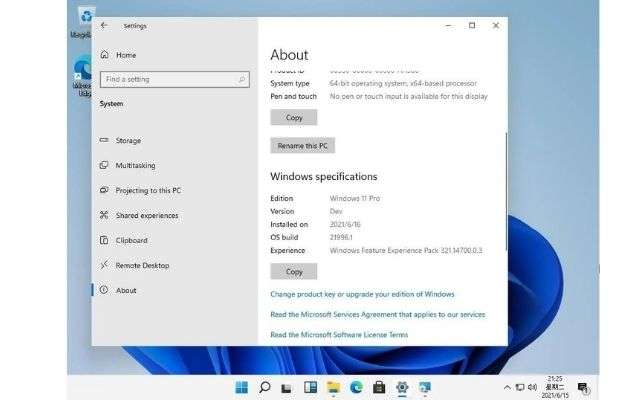
Task: Click Rename this PC button
Action: click(302, 146)
